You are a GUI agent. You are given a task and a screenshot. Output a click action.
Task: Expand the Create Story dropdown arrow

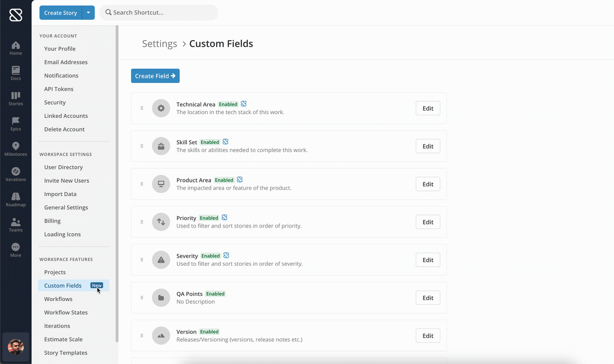88,13
